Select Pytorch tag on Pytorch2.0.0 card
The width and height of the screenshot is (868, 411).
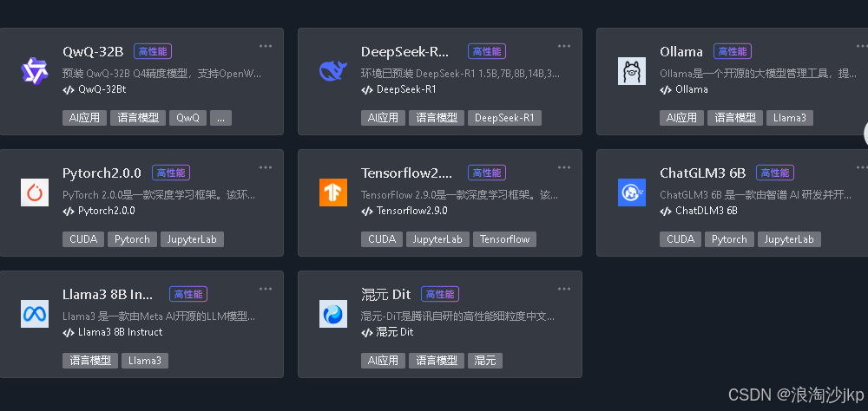132,239
